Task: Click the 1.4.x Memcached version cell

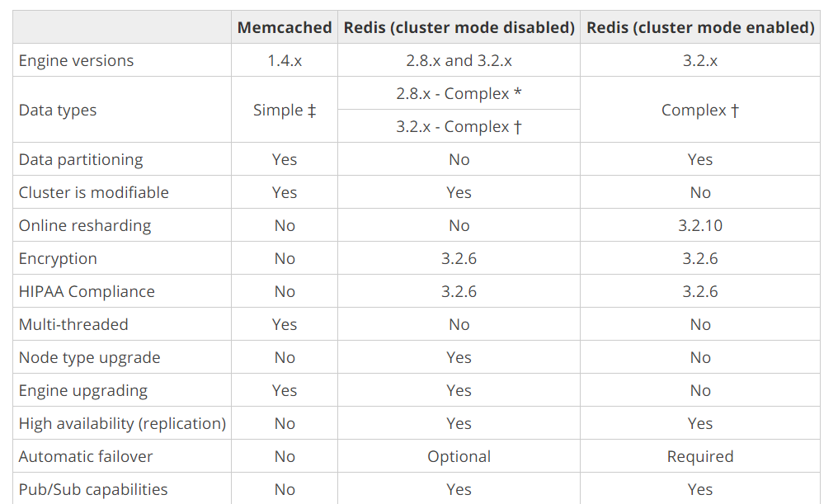Action: (285, 61)
